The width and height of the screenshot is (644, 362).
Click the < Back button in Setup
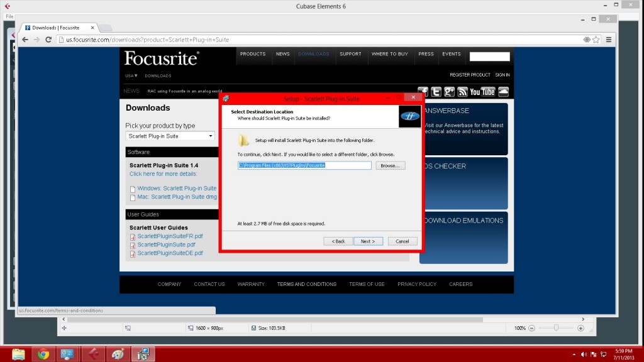[338, 241]
